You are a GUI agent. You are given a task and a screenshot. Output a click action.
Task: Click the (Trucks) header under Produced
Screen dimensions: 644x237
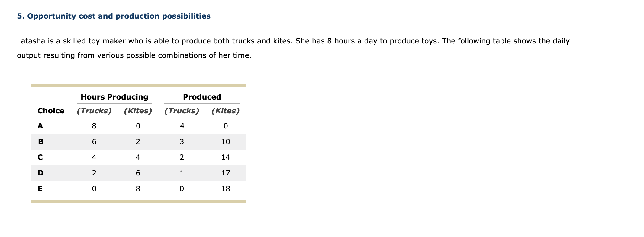click(182, 111)
